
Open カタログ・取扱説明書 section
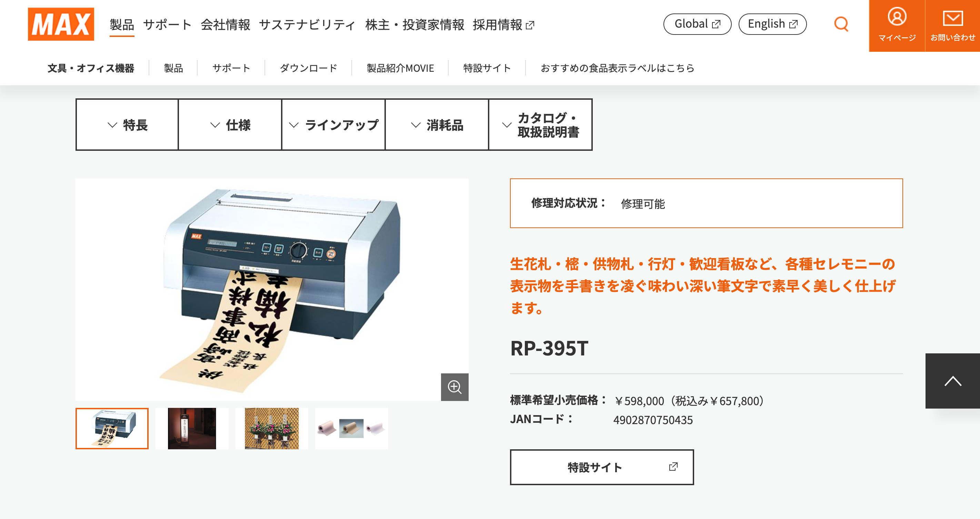point(540,125)
